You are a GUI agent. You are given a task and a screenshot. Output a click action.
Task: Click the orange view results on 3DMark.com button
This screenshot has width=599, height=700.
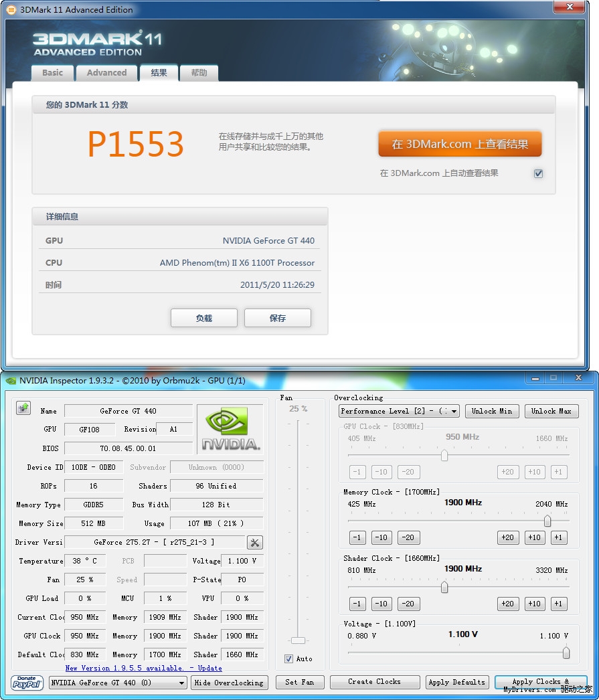click(460, 144)
